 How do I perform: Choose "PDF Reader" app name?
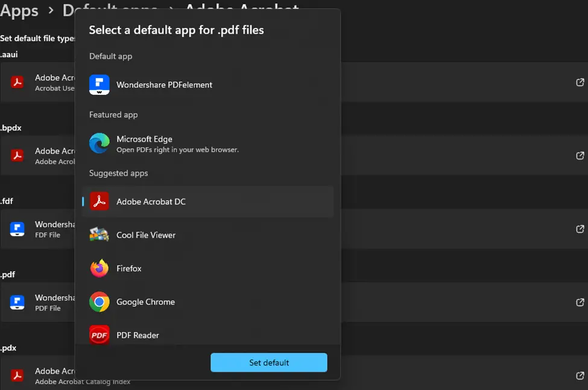[x=138, y=335]
